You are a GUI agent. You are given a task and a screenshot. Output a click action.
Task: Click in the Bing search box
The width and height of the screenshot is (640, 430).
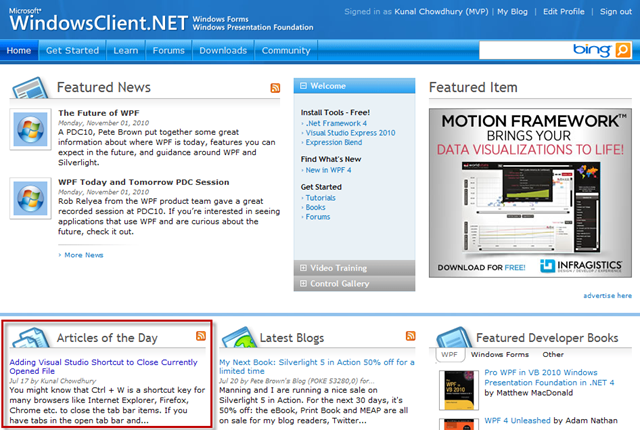pos(524,50)
